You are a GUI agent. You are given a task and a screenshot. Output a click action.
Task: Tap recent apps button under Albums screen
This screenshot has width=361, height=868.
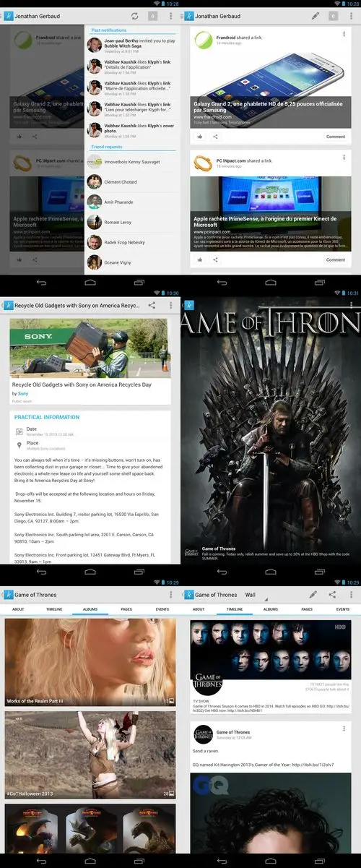[139, 861]
